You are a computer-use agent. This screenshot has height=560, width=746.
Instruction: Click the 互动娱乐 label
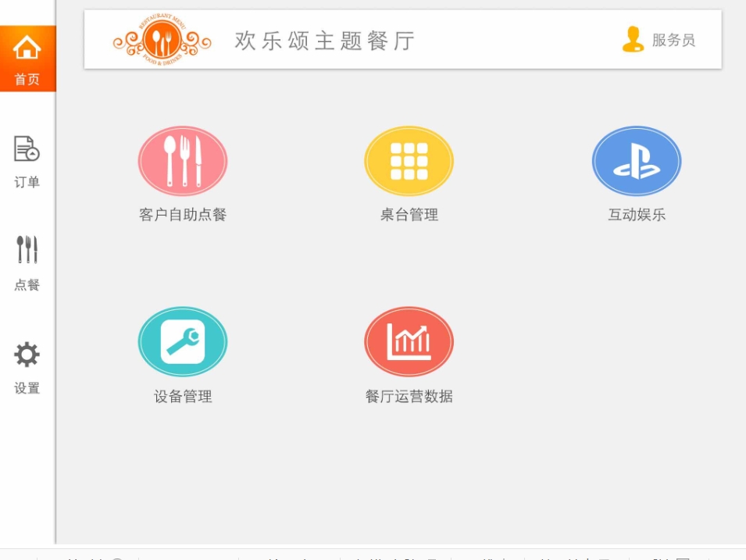tap(637, 215)
